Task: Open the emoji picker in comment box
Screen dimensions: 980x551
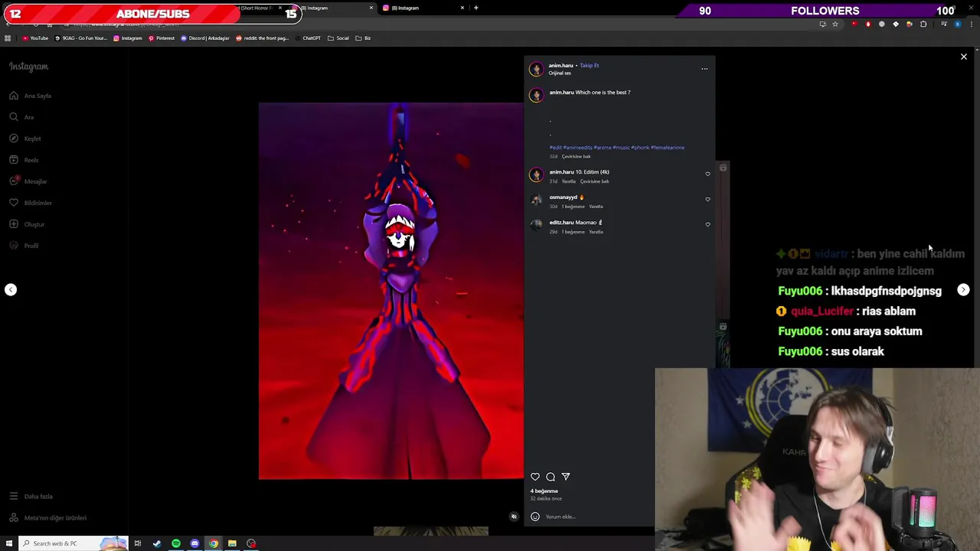Action: 535,517
